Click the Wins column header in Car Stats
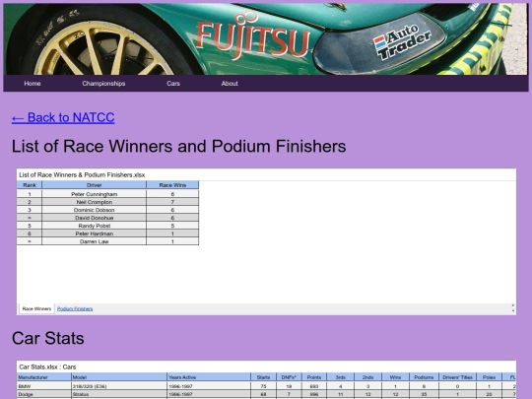This screenshot has width=532, height=399. click(395, 377)
